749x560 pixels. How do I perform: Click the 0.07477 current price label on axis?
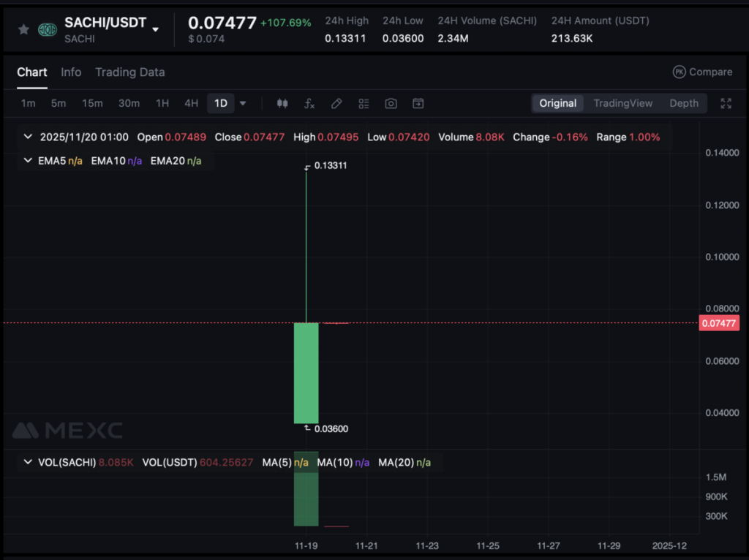tap(719, 323)
